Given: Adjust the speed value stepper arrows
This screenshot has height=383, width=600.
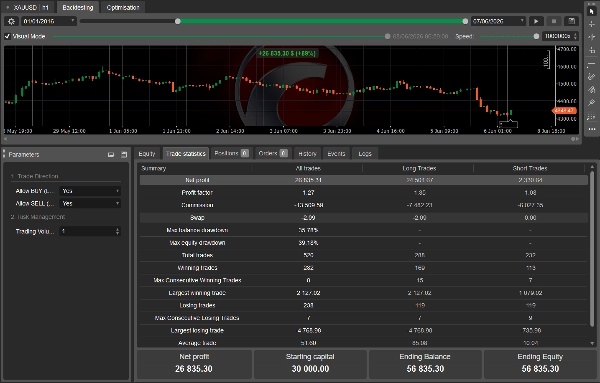Looking at the screenshot, I should [x=576, y=36].
